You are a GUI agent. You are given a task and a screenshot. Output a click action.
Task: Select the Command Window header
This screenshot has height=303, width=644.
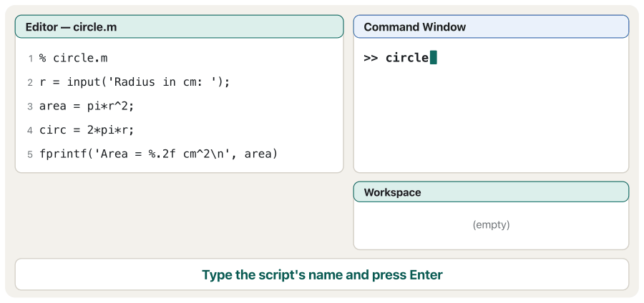[x=491, y=26]
